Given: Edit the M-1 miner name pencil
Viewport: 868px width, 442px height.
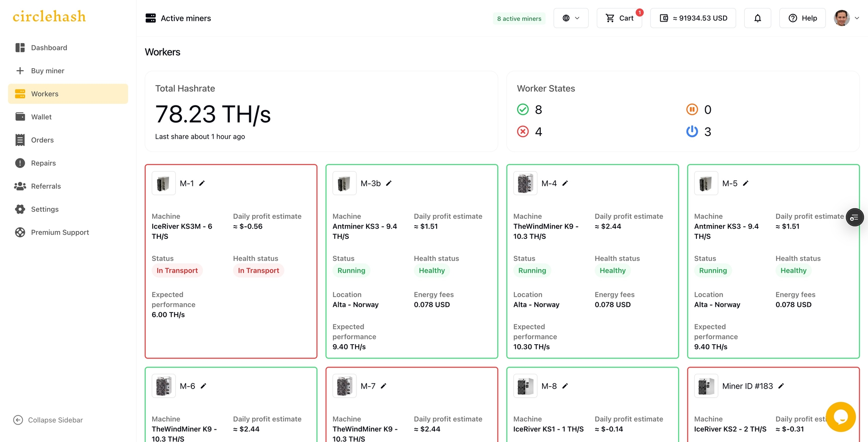Looking at the screenshot, I should coord(202,183).
